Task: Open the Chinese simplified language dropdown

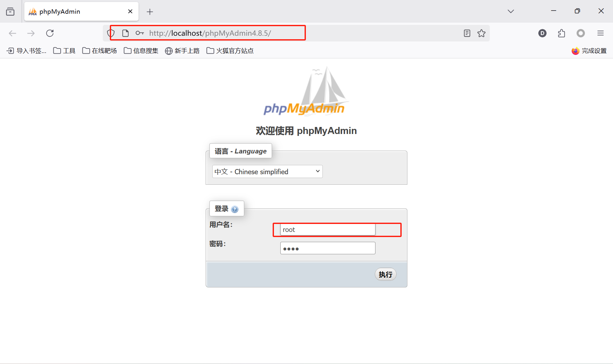Action: pyautogui.click(x=267, y=172)
